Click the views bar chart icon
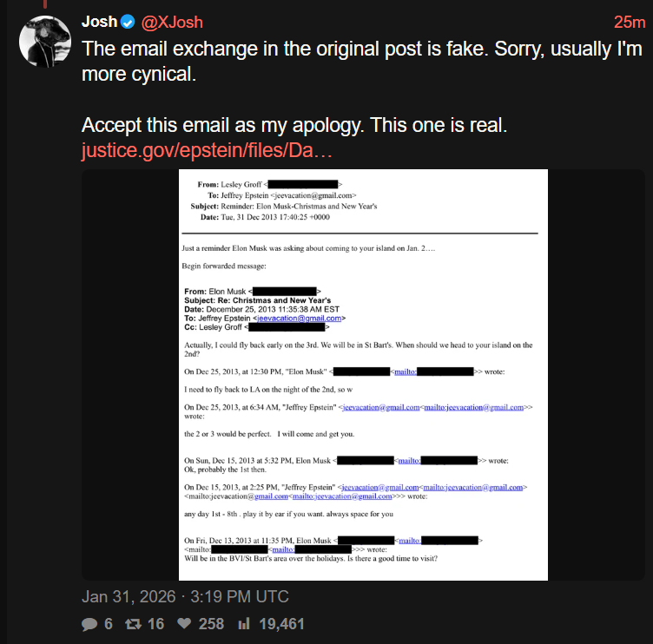The height and width of the screenshot is (644, 653). 244,624
